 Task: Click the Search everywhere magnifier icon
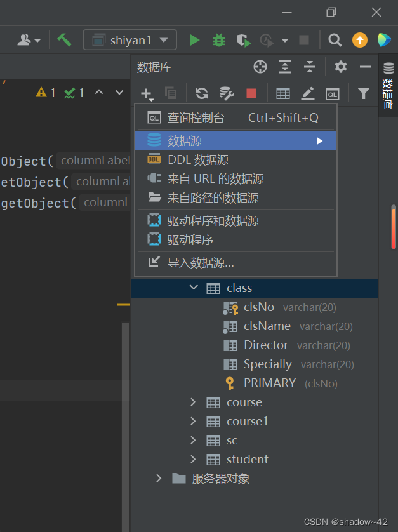click(335, 39)
